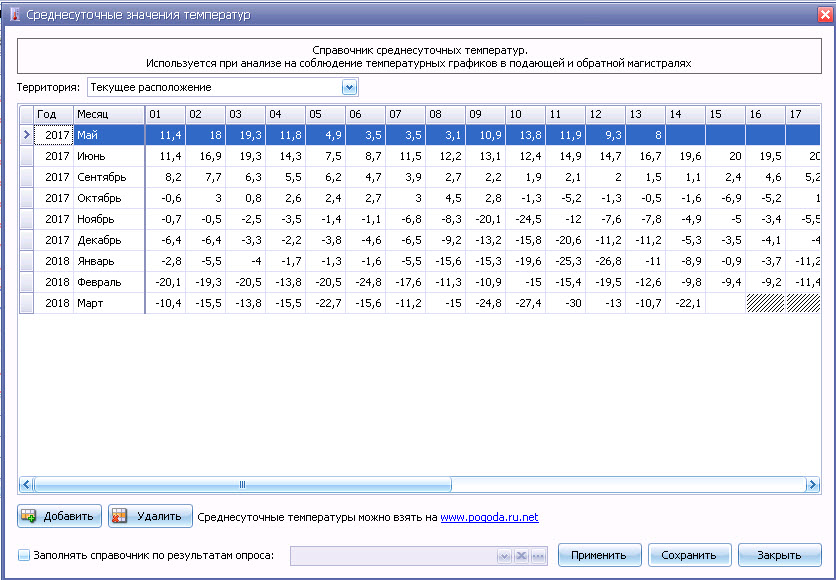Enable Заполнять справочник по результатам опроса checkbox
Image resolution: width=836 pixels, height=580 pixels.
24,555
